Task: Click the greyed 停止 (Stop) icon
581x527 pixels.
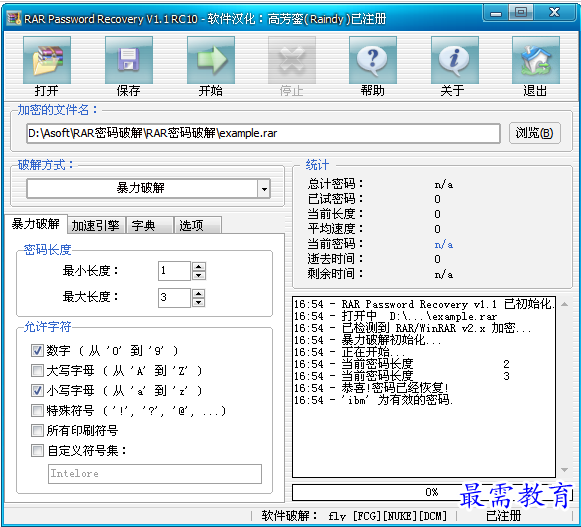Action: (292, 60)
